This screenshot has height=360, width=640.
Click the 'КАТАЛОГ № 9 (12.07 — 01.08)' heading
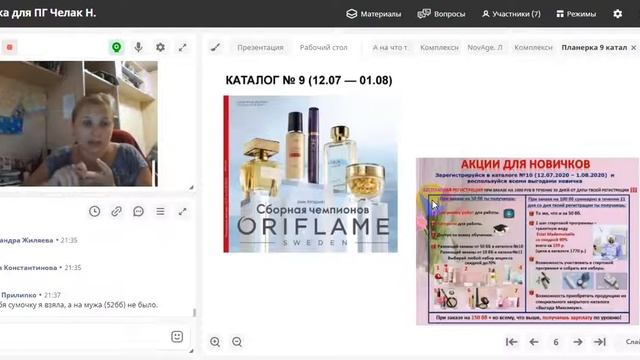309,80
